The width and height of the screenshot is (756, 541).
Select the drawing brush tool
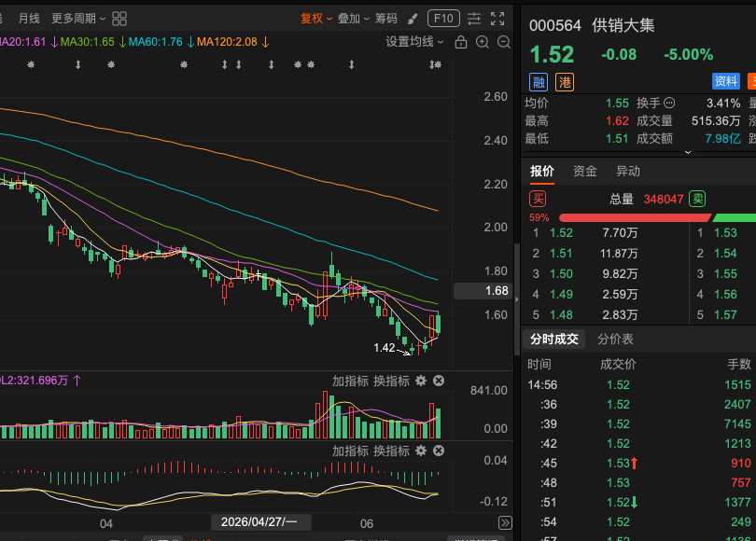[x=413, y=19]
